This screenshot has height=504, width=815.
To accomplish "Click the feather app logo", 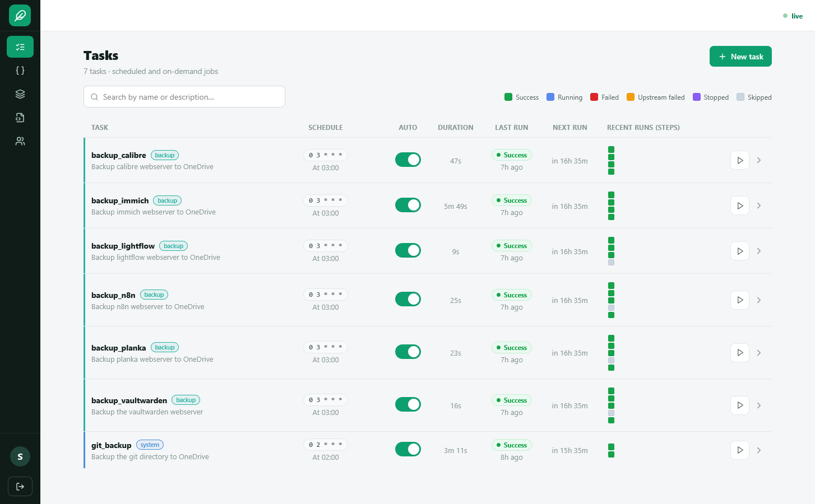I will coord(20,16).
